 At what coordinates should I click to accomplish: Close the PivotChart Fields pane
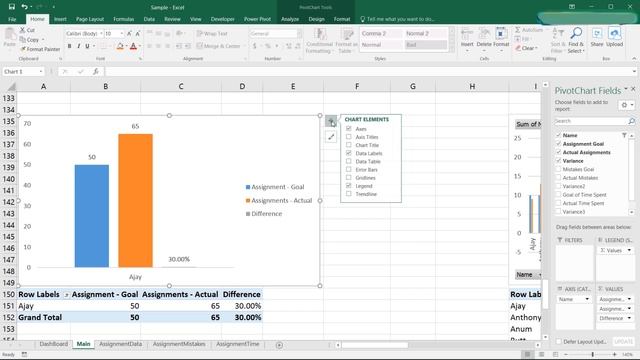pyautogui.click(x=633, y=89)
